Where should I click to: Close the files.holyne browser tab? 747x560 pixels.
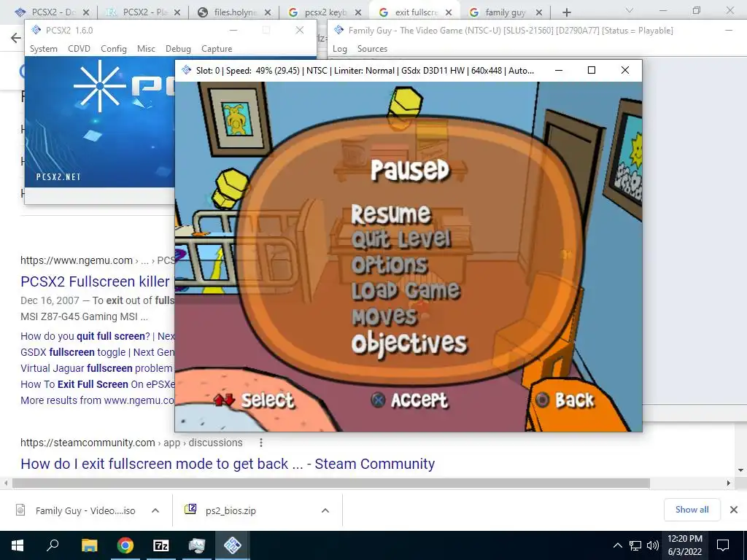(268, 12)
